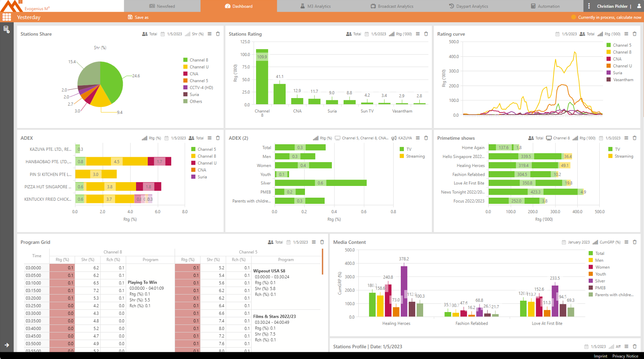The image size is (644, 359).
Task: Toggle Channel 5 in Rating curve legend
Action: click(x=619, y=45)
